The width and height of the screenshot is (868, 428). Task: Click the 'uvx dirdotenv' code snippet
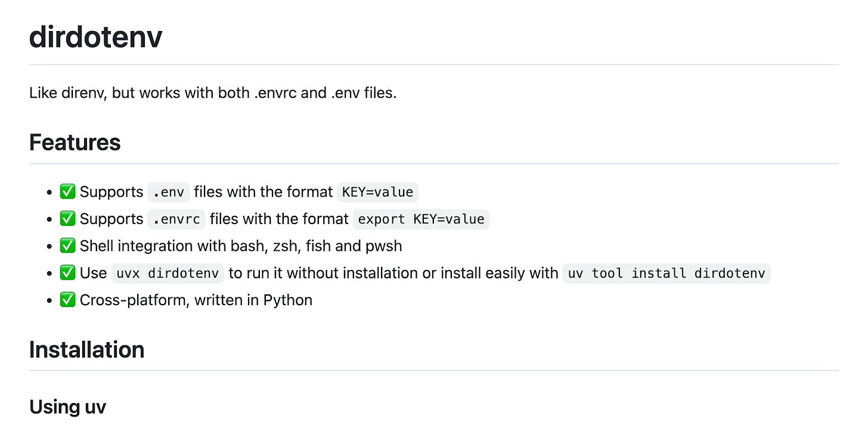click(x=168, y=273)
